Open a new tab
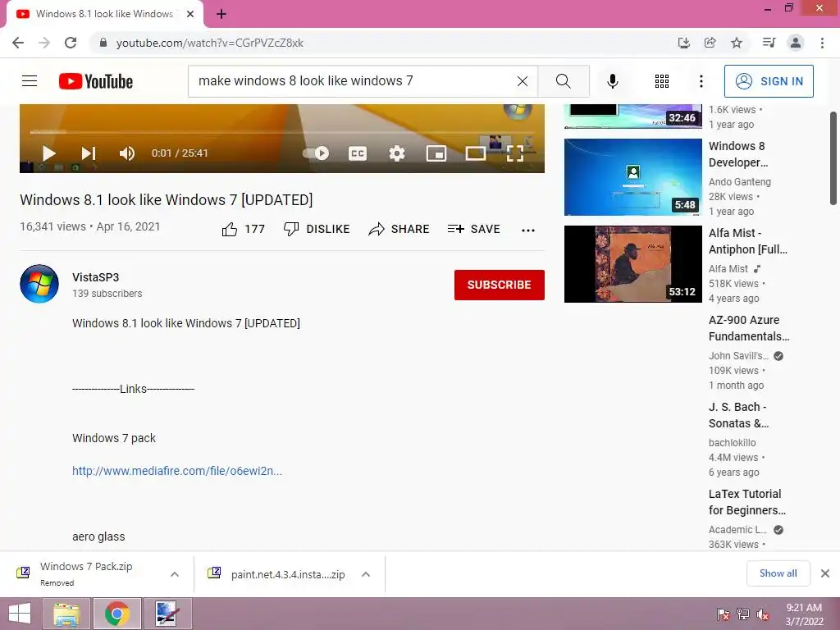Viewport: 840px width, 630px height. [221, 14]
